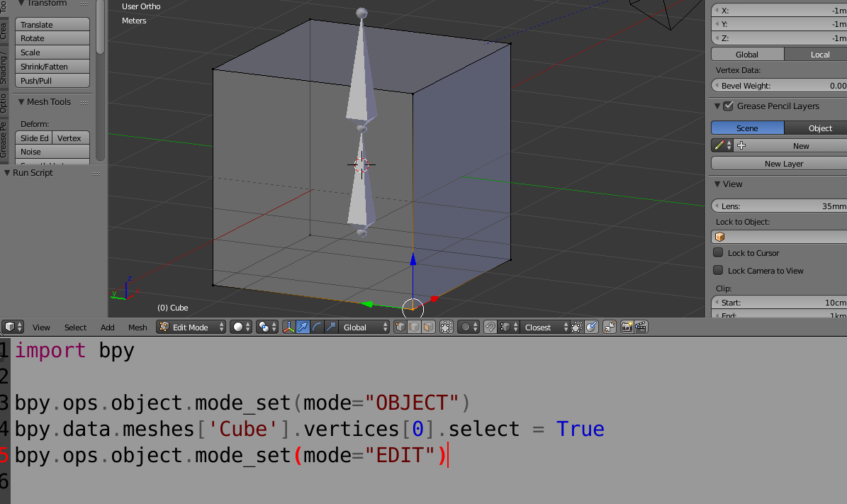
Task: Open Global transform orientation dropdown
Action: pos(364,327)
